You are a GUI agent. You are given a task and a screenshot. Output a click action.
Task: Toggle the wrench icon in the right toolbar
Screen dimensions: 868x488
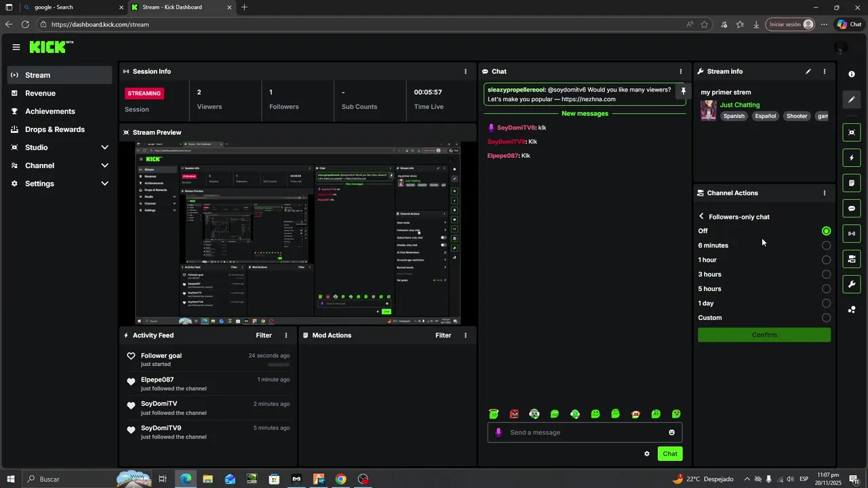[x=852, y=284]
